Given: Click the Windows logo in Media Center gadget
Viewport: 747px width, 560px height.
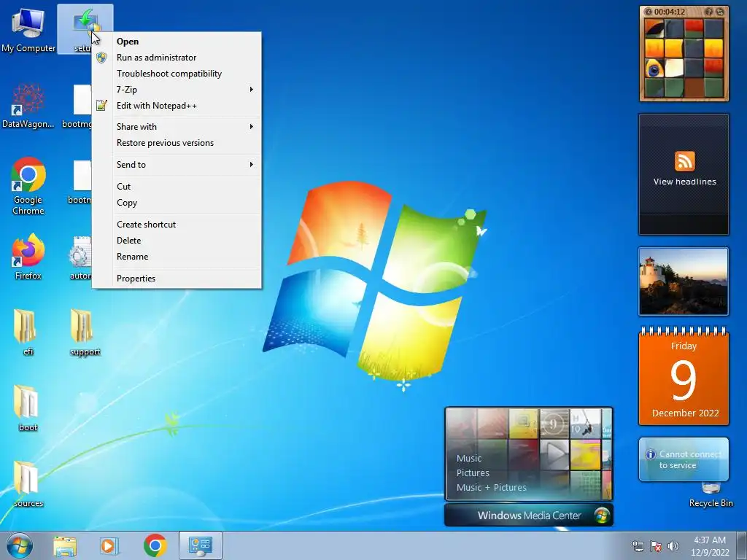Looking at the screenshot, I should (x=602, y=516).
